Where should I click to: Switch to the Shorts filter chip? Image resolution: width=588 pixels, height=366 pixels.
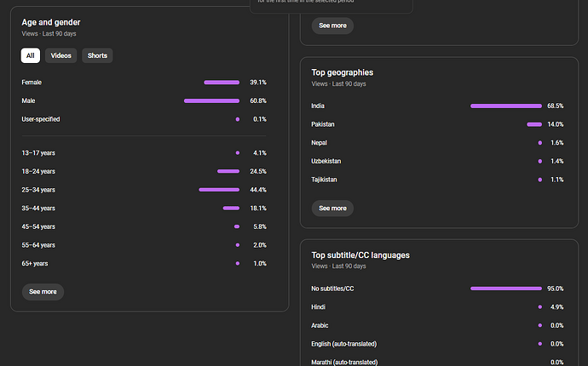pyautogui.click(x=97, y=55)
